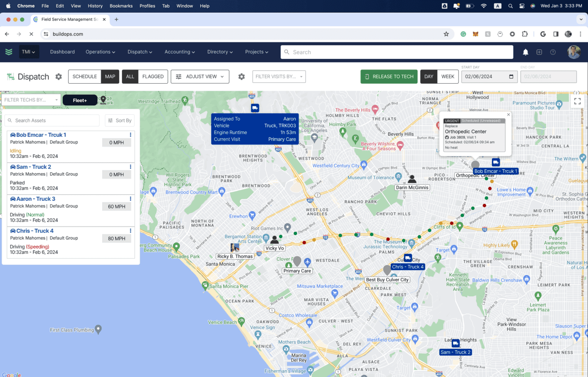Switch the date range toggle to WEEK
Image resolution: width=588 pixels, height=377 pixels.
(448, 76)
